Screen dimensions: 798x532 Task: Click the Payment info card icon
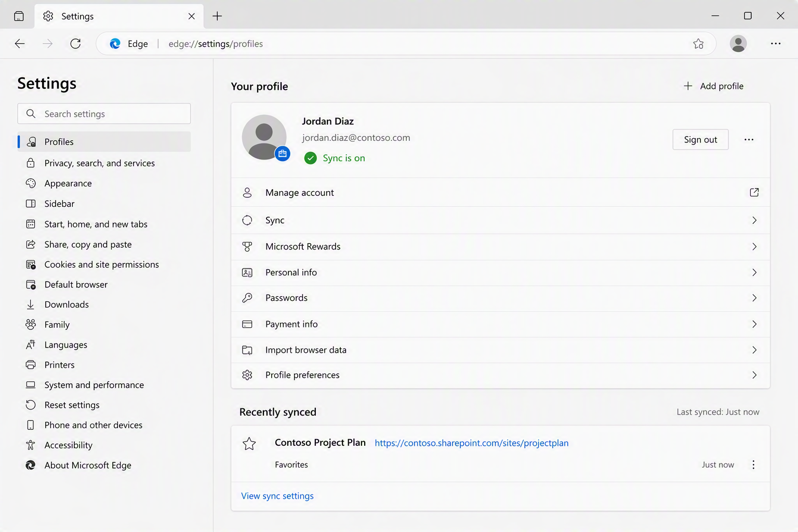point(247,324)
